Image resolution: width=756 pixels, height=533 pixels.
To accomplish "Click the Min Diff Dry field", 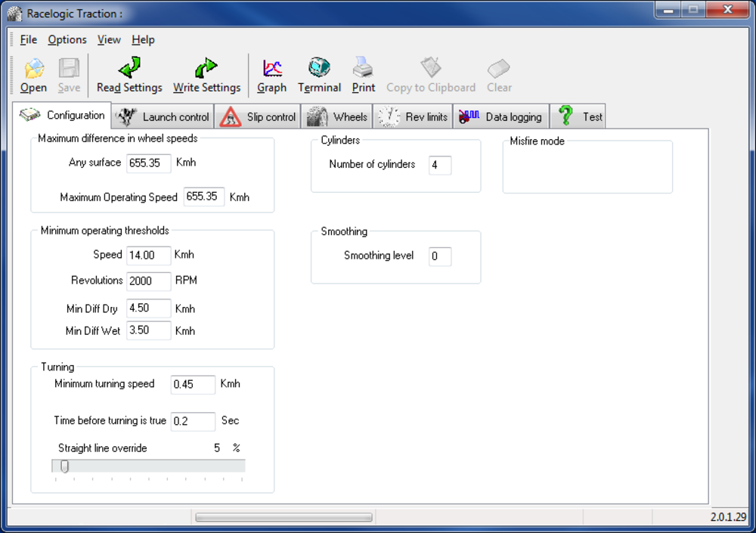I will (x=148, y=308).
